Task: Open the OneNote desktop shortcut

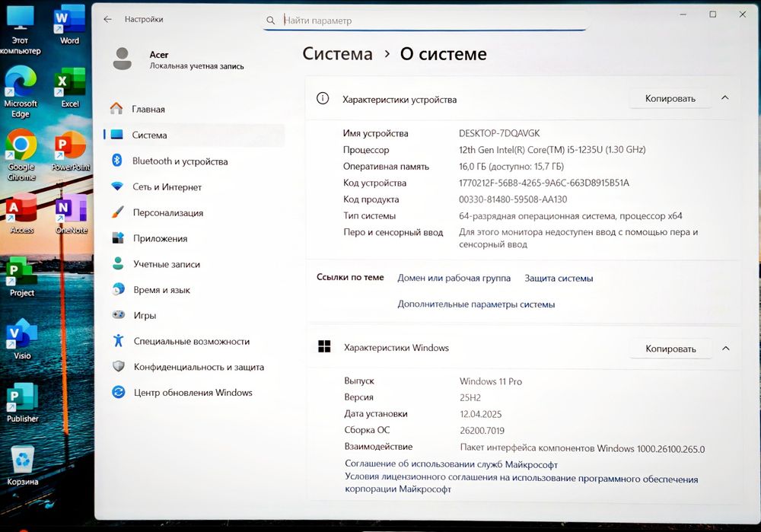Action: click(72, 215)
